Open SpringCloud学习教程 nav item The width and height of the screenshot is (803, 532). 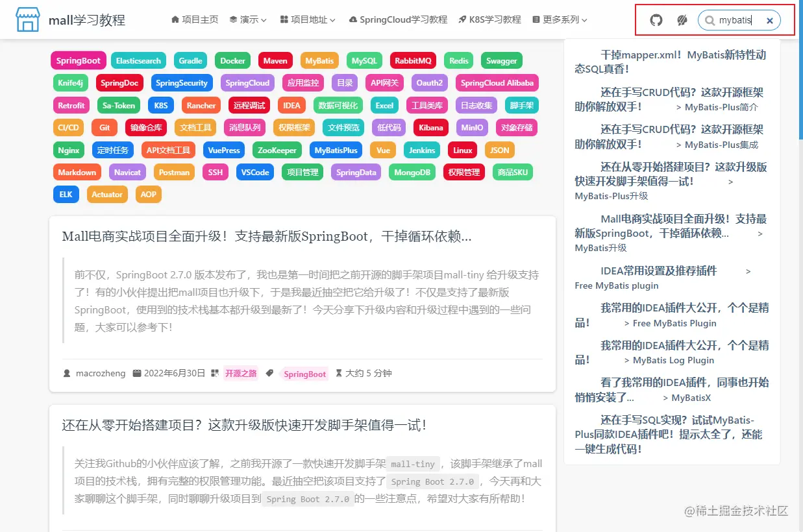pyautogui.click(x=398, y=19)
